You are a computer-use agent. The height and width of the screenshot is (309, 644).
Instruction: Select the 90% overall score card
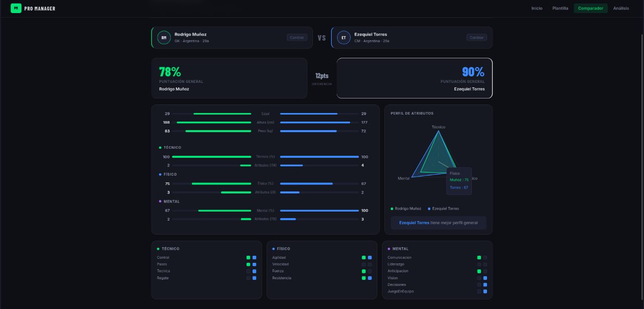tap(415, 78)
